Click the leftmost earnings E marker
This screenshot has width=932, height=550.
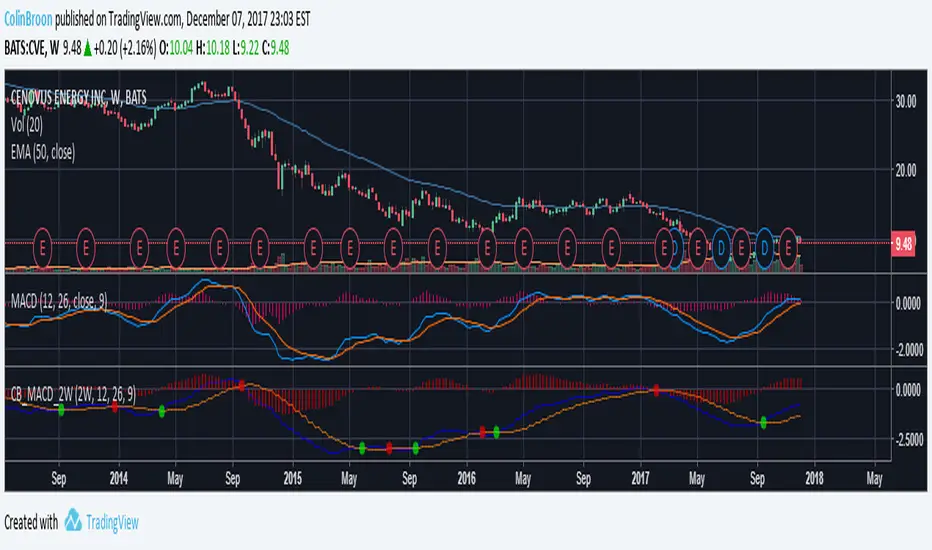click(42, 242)
